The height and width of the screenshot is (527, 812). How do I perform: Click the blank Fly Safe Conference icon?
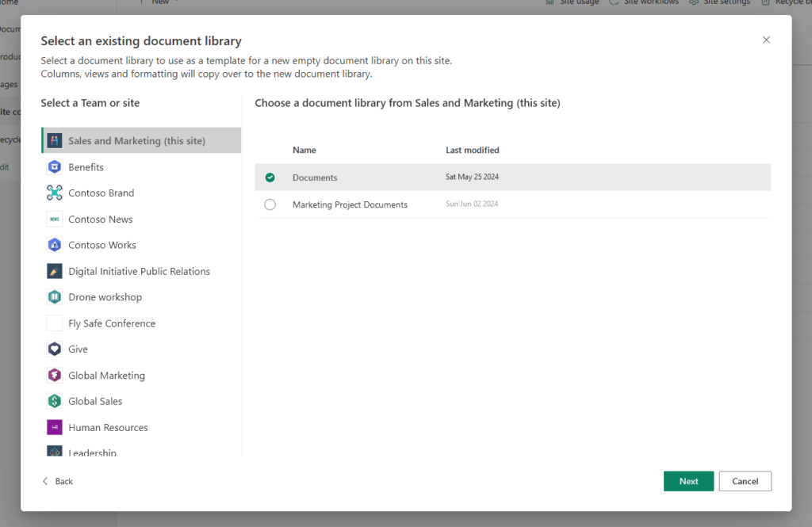(55, 323)
